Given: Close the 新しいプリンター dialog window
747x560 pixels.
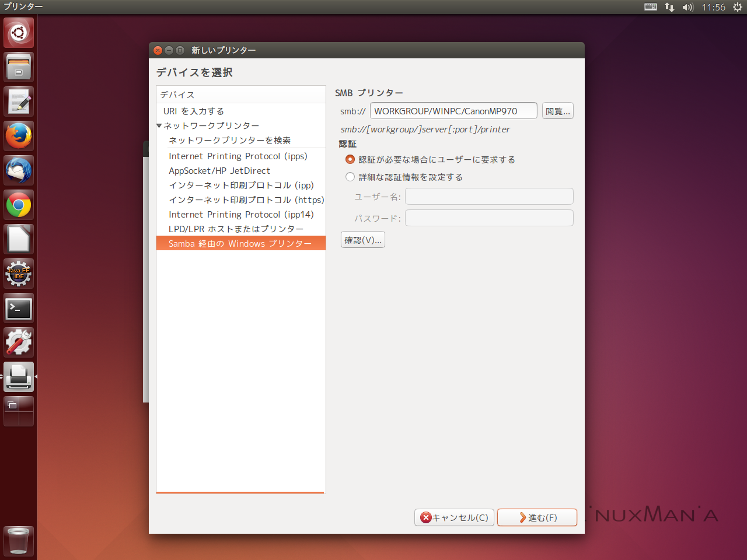Looking at the screenshot, I should 158,50.
